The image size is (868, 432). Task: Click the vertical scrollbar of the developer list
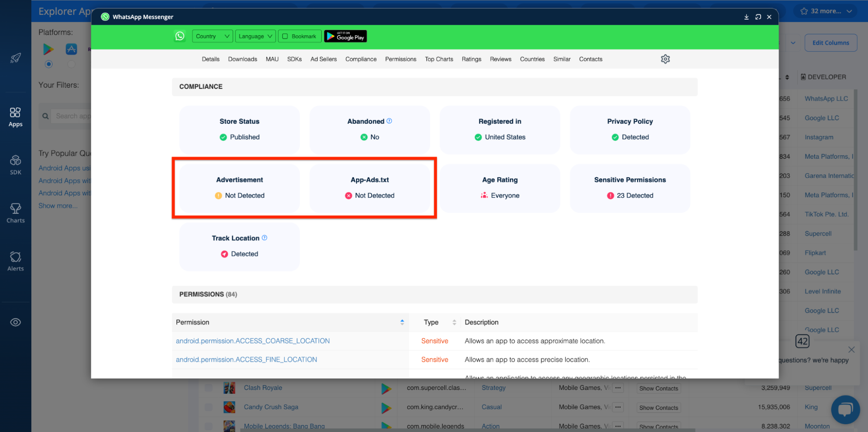855,169
